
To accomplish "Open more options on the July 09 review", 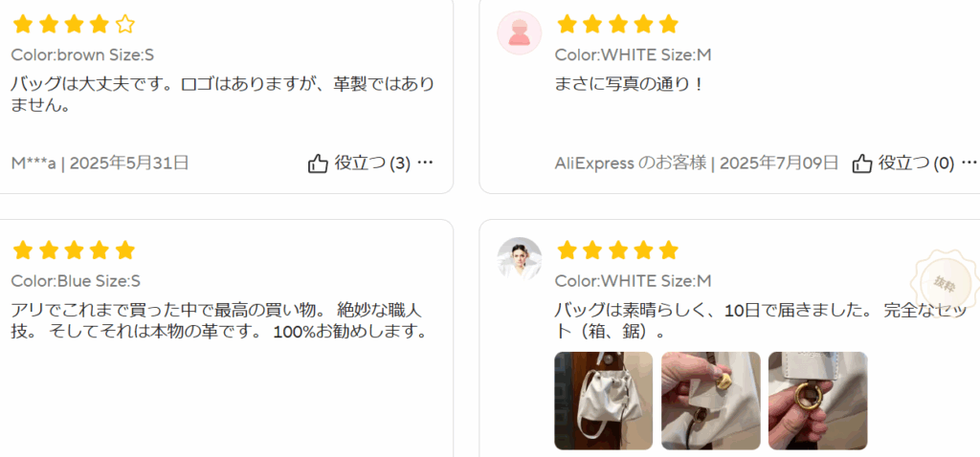I will (x=969, y=163).
